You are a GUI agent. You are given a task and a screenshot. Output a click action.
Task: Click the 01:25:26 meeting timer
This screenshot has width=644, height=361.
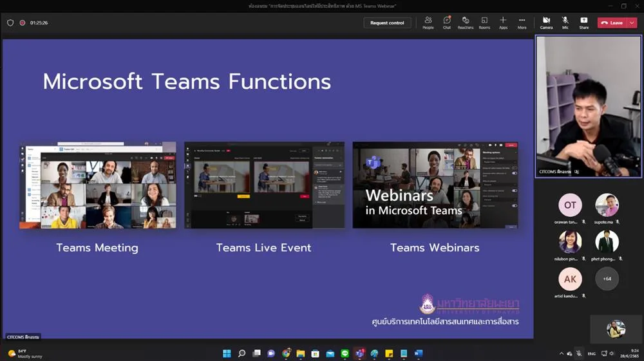[x=39, y=23]
